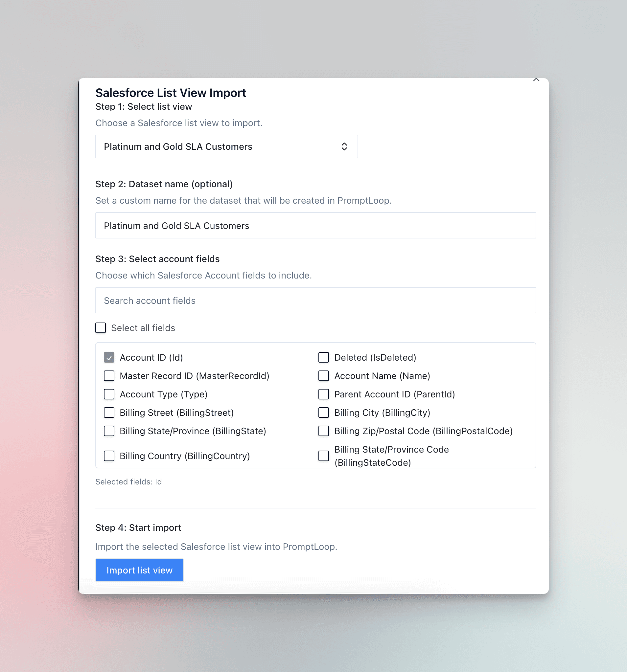Image resolution: width=627 pixels, height=672 pixels.
Task: Check Master Record ID (MasterRecordId)
Action: 109,375
